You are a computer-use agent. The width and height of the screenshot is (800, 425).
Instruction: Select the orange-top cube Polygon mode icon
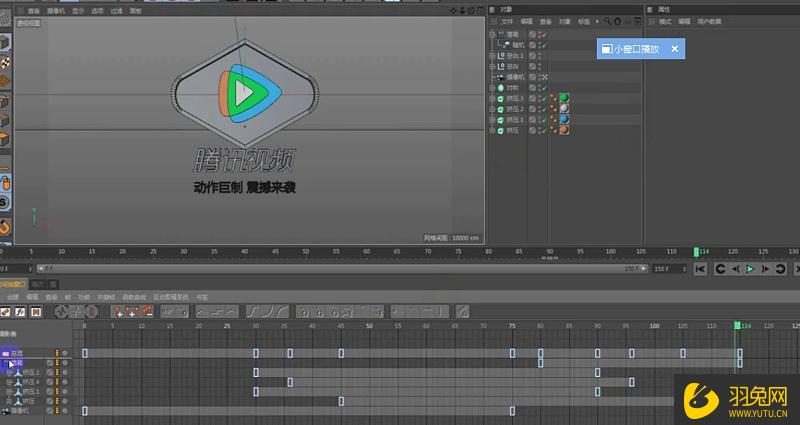(5, 139)
